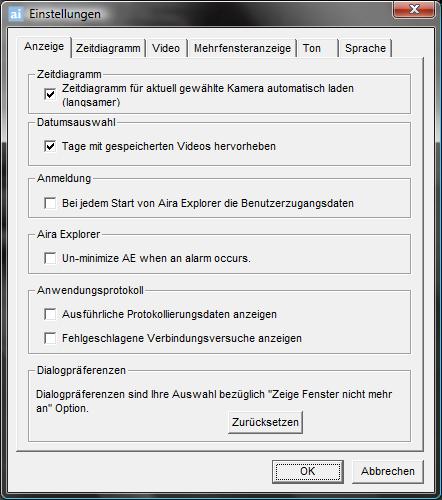The image size is (442, 500).
Task: Open the Video tab
Action: tap(166, 48)
